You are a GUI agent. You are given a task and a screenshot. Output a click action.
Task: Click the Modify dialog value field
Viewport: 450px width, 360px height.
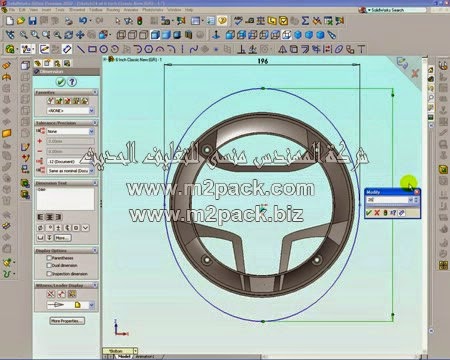387,200
